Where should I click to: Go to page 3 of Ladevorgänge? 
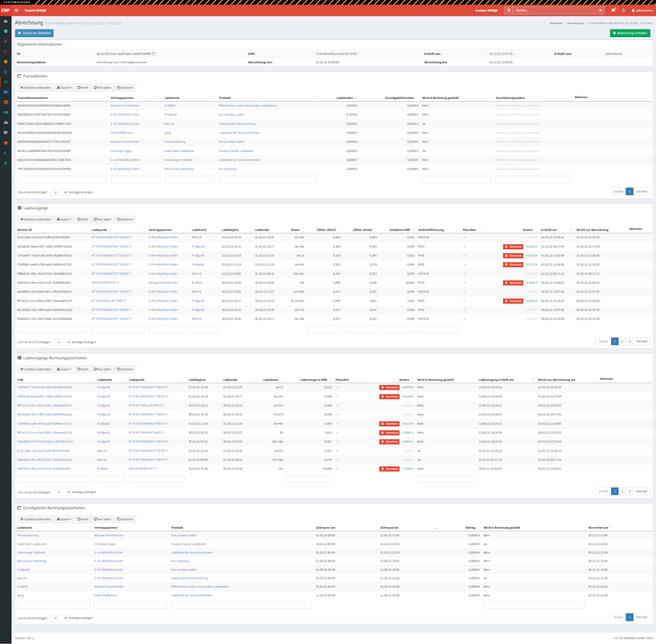click(x=630, y=342)
